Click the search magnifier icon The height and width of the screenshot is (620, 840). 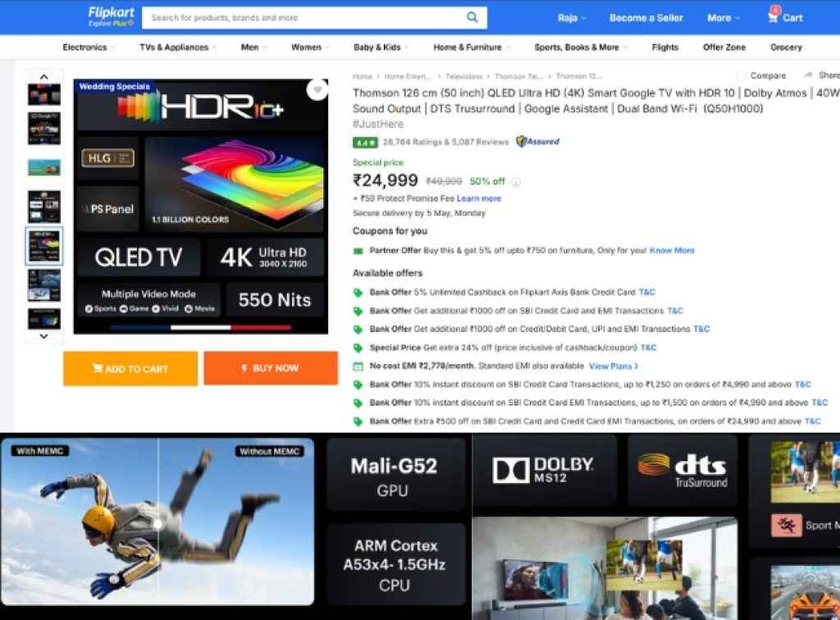[472, 17]
